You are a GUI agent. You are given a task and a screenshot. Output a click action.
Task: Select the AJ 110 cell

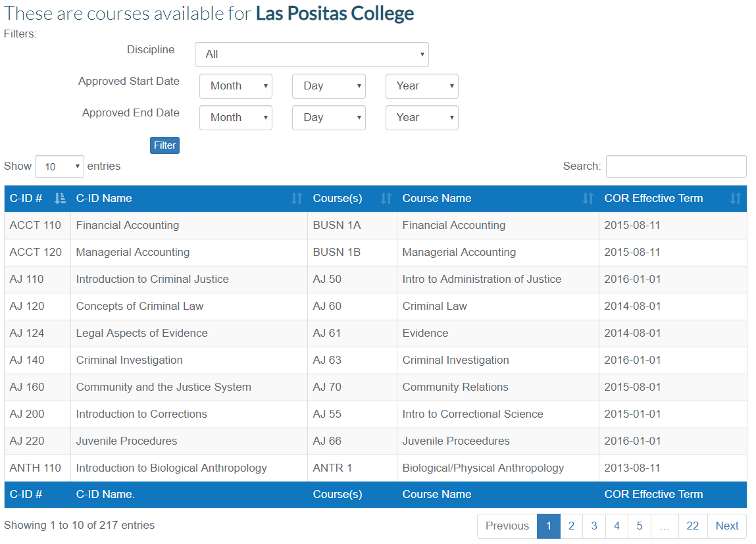(x=38, y=280)
